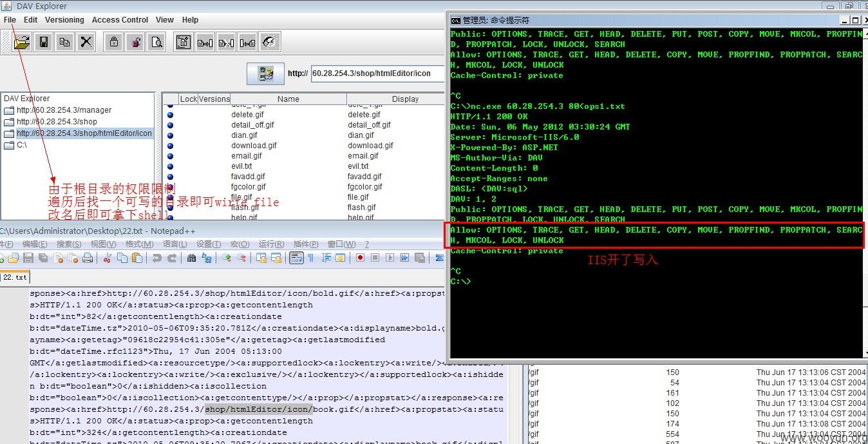Click the DAV Explorer Copy icon
Screen dimensions: 868x444
tap(65, 43)
